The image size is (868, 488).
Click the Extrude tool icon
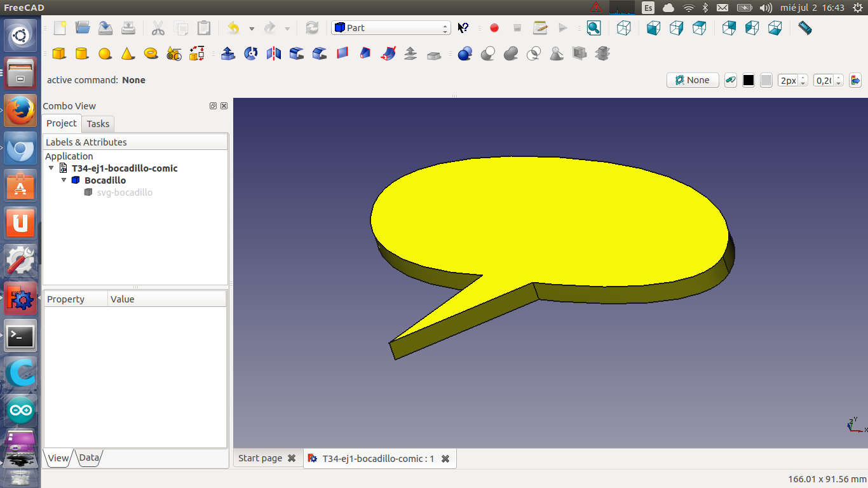click(227, 54)
